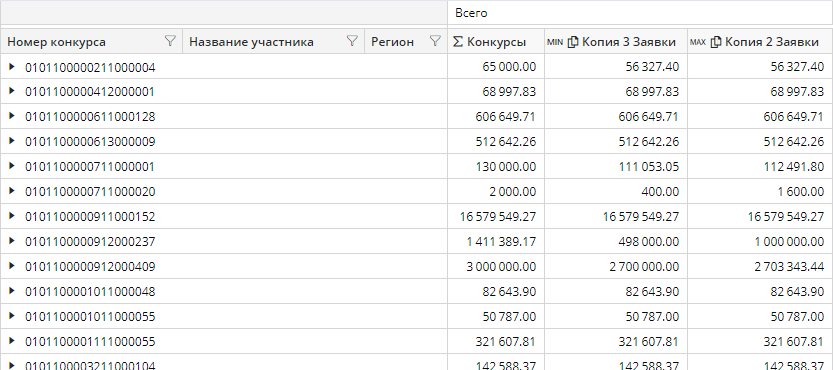
Task: Click copy icon in Копия 2 Заявки header
Action: click(x=716, y=42)
